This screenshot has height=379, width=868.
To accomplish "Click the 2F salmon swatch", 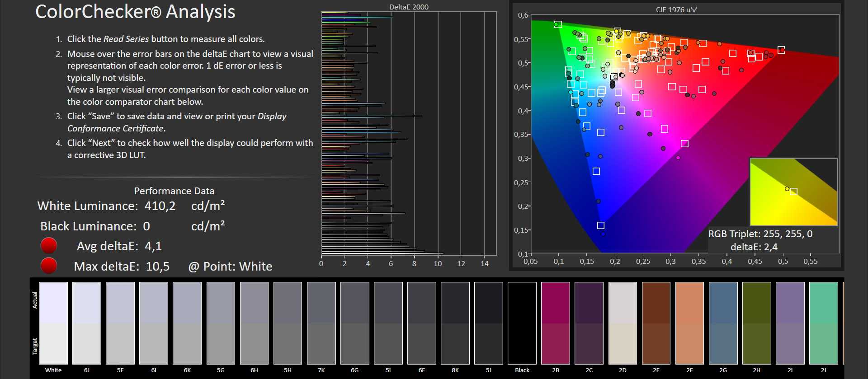I will [x=690, y=323].
